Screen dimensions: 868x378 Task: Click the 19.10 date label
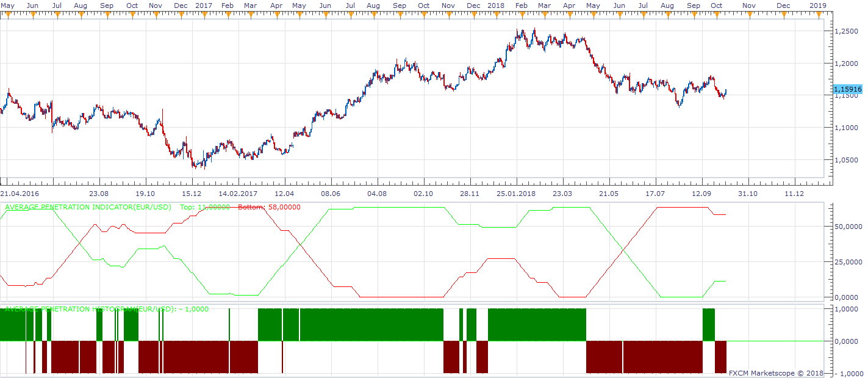point(145,194)
